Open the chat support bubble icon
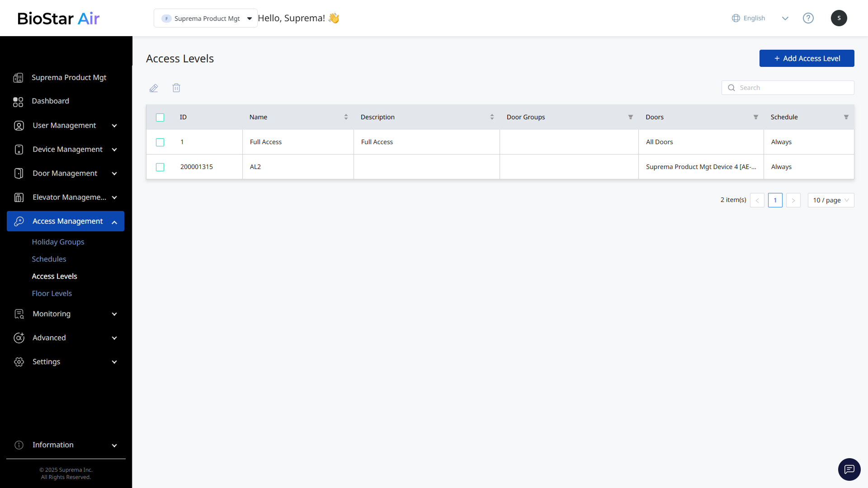Image resolution: width=868 pixels, height=488 pixels. point(849,469)
